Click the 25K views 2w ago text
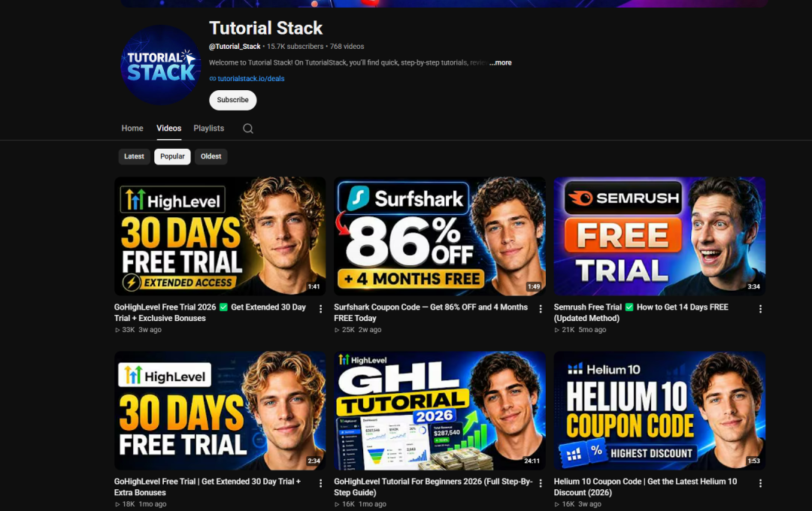This screenshot has width=812, height=511. pos(358,330)
